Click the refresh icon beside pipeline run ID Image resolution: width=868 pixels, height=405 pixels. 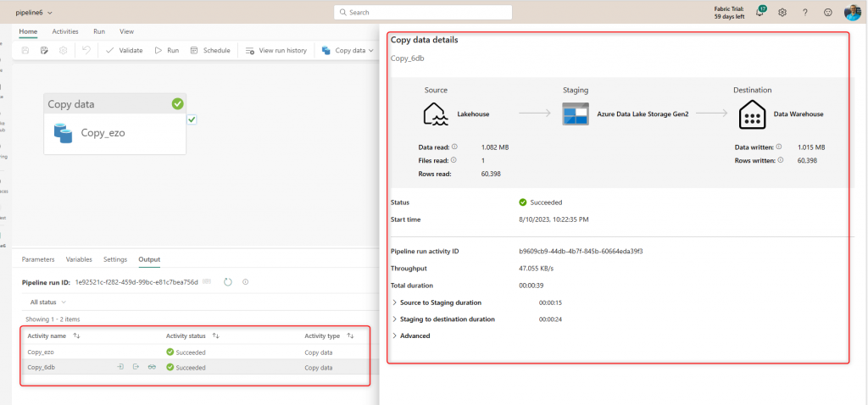[228, 281]
